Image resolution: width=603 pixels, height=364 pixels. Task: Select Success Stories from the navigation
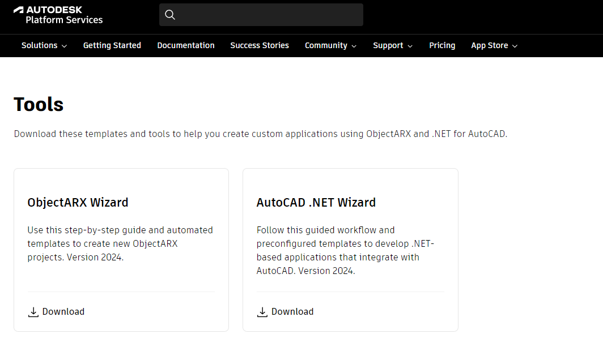point(260,45)
